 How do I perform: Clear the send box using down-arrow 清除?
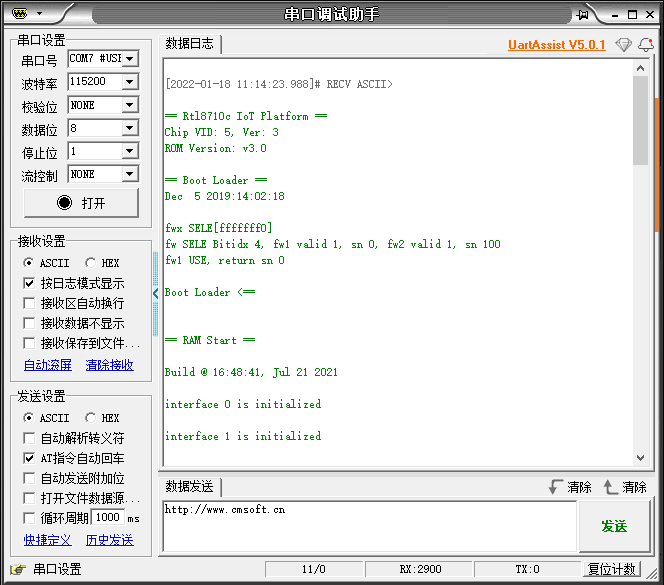pos(570,487)
